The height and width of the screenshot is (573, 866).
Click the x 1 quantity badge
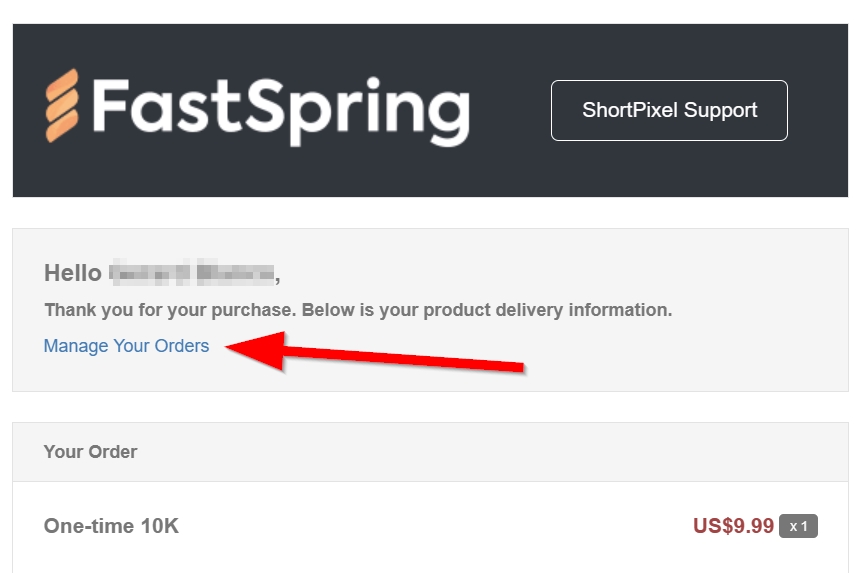point(798,526)
